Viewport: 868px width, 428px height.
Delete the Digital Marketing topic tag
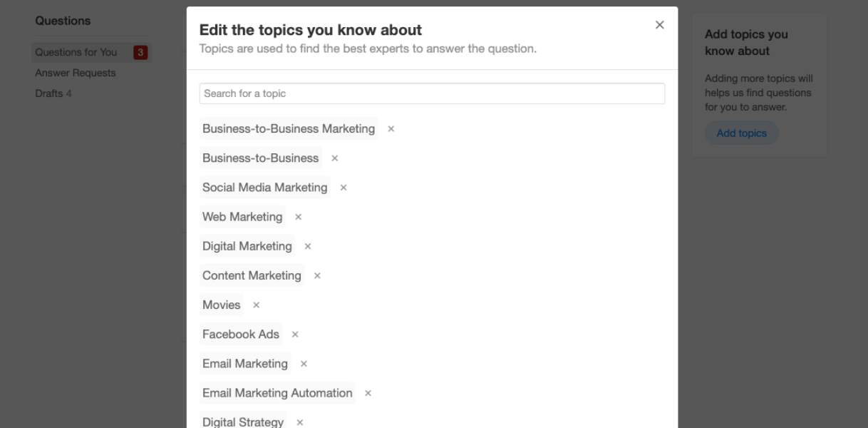point(308,246)
